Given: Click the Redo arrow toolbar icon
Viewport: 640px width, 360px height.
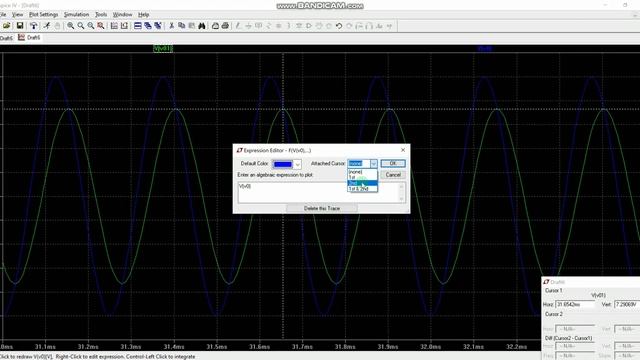Looking at the screenshot, I should click(x=349, y=26).
